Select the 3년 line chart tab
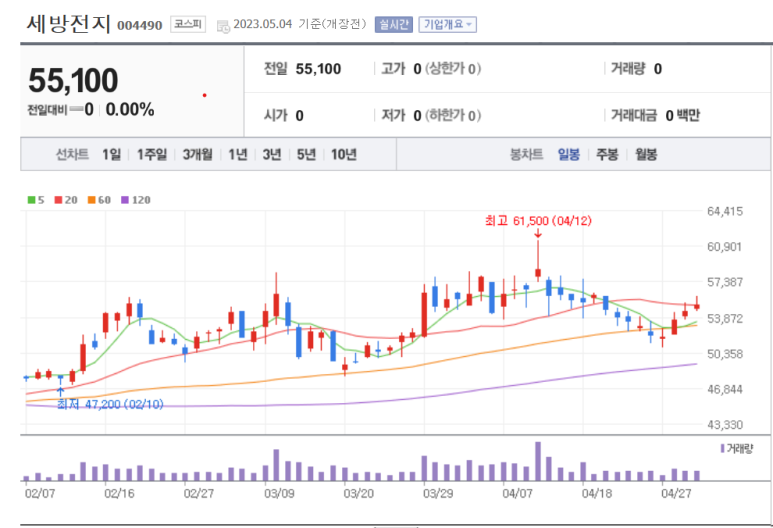The width and height of the screenshot is (773, 528). [x=272, y=155]
